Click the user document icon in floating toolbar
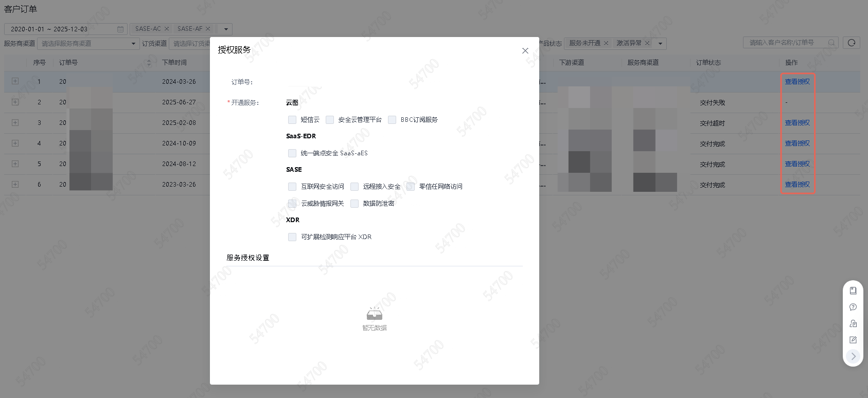The image size is (868, 398). [x=853, y=323]
